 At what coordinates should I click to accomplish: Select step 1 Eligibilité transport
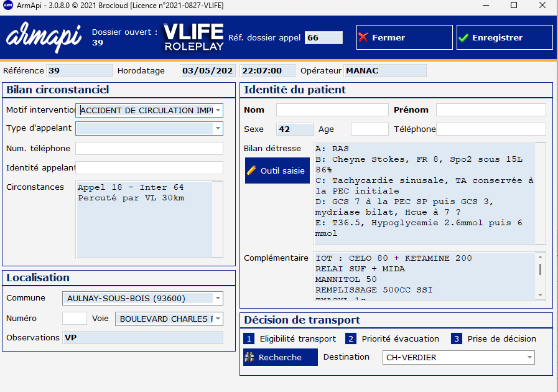249,338
